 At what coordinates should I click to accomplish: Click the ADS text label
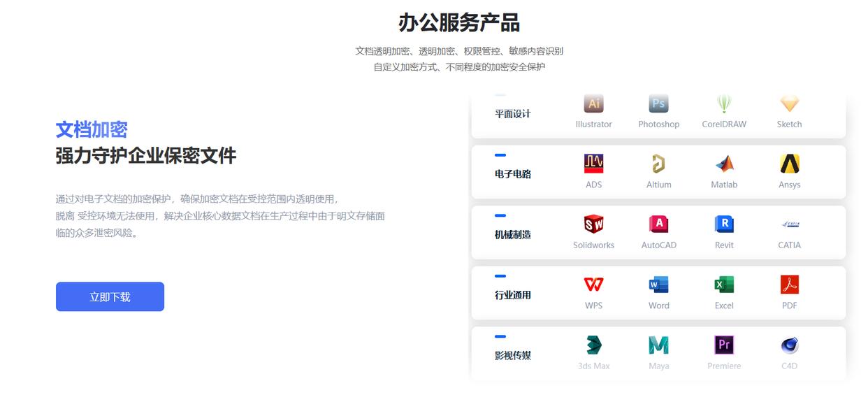click(593, 185)
